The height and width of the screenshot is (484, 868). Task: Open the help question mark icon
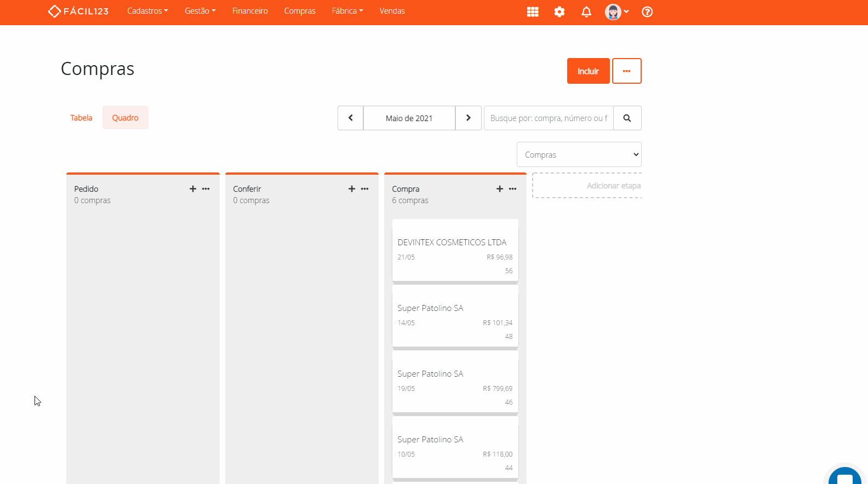(x=647, y=11)
